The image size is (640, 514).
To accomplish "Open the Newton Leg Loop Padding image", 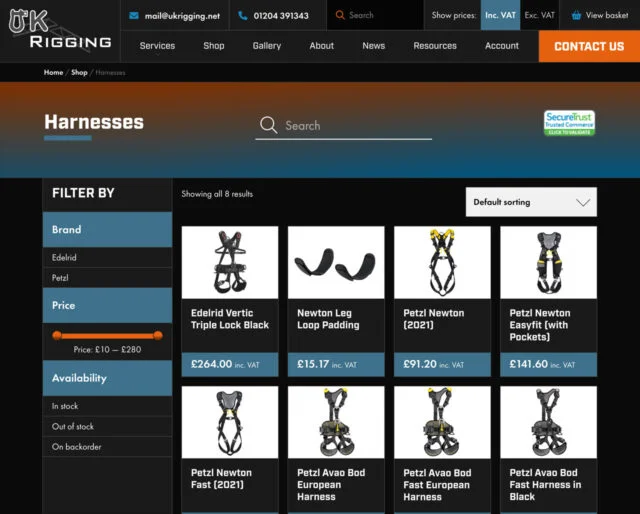I will [336, 262].
